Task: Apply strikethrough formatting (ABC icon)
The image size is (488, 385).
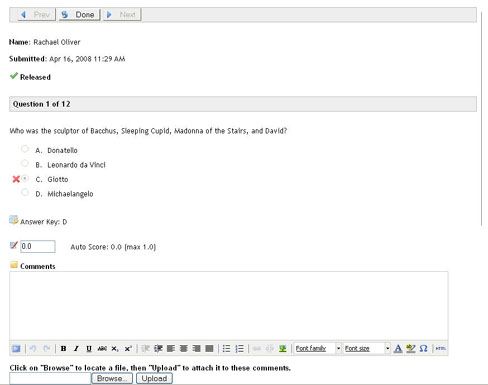Action: [x=102, y=349]
